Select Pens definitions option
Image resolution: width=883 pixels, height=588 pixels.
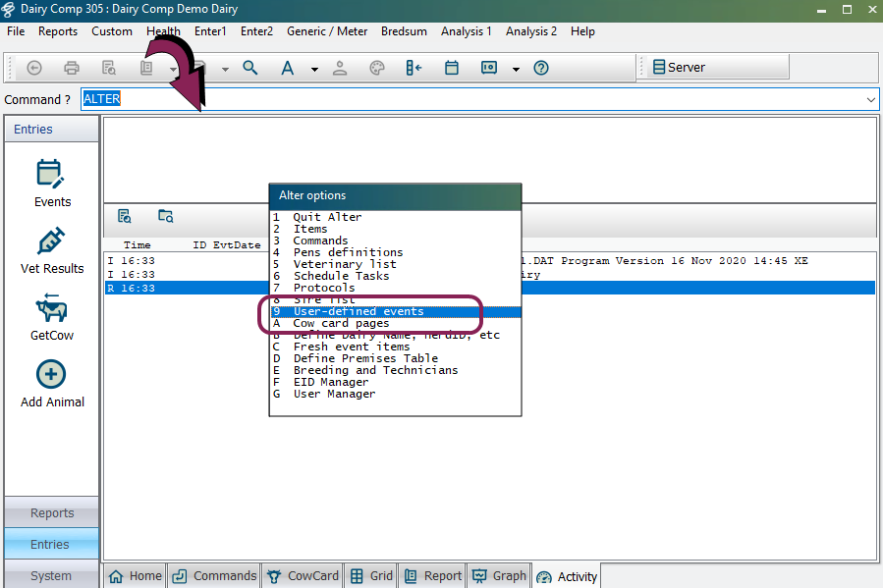point(395,252)
